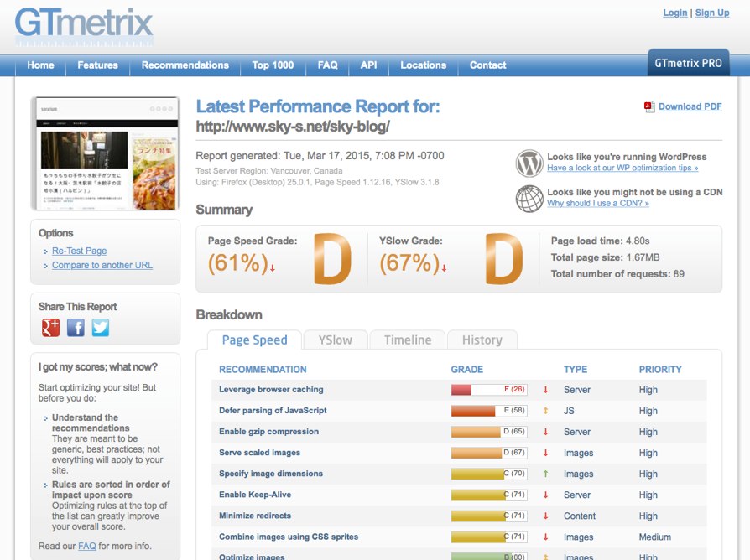Viewport: 750px width, 560px height.
Task: Open the Features menu item
Action: click(97, 65)
